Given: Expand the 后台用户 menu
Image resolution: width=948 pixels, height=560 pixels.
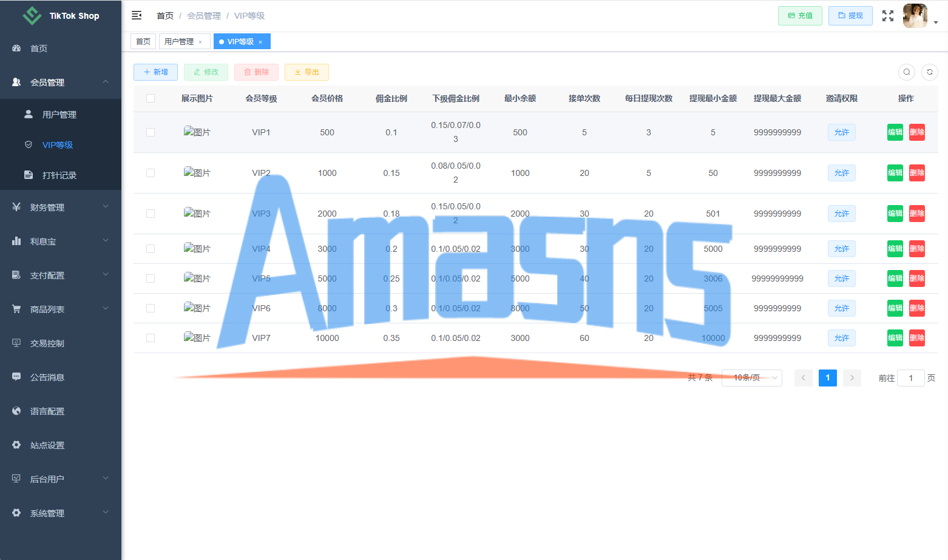Looking at the screenshot, I should pyautogui.click(x=61, y=479).
